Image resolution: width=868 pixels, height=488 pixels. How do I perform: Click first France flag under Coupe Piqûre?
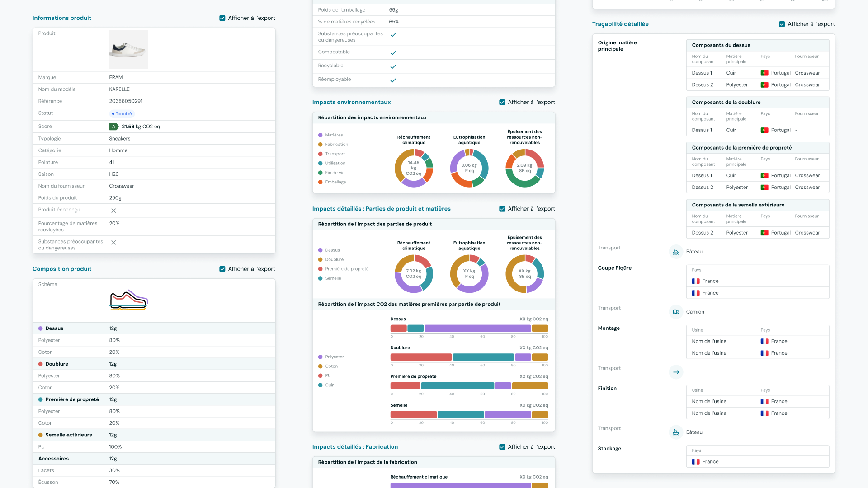[x=696, y=281]
